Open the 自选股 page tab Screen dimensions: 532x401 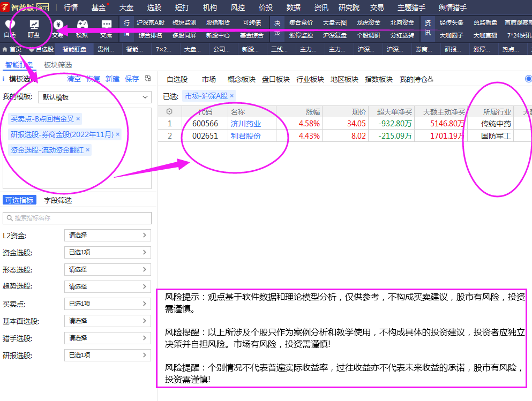click(x=42, y=49)
